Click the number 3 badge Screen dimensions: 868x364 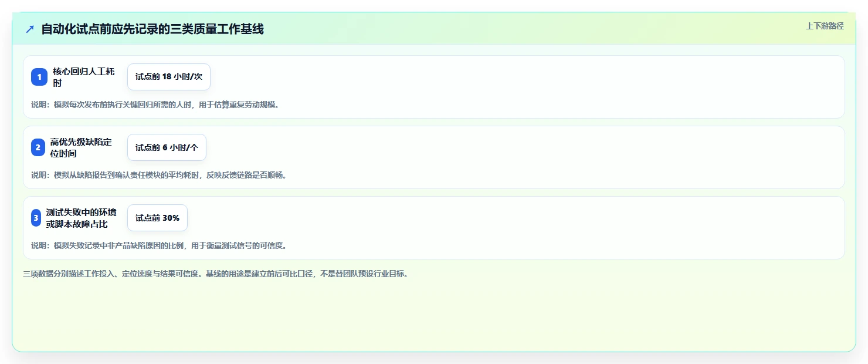point(36,218)
